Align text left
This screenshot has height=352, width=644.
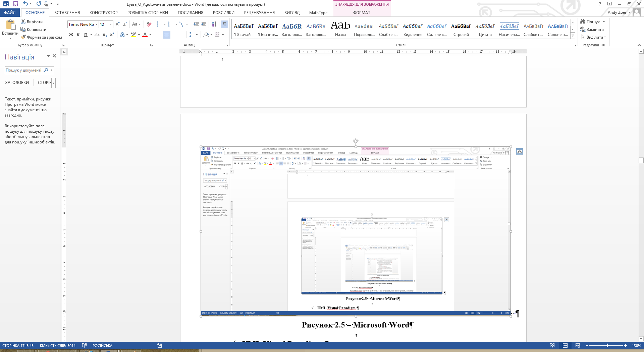(159, 34)
